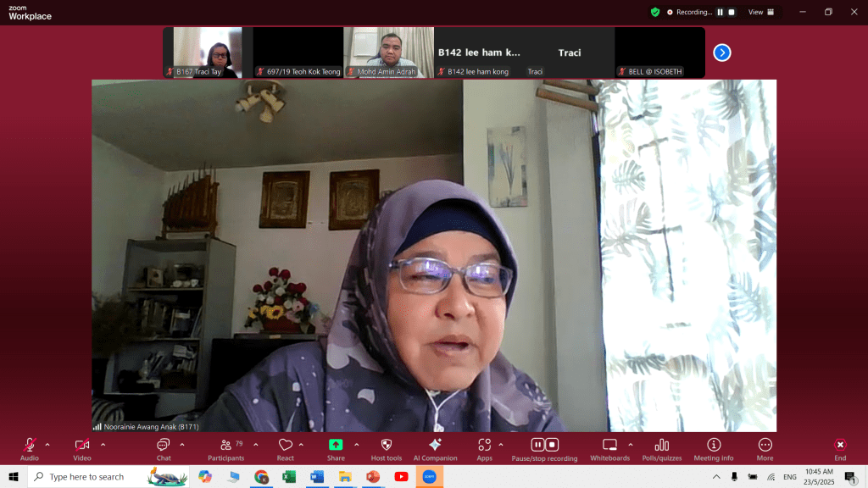This screenshot has width=868, height=488.
Task: Open the Host tools shield icon
Action: (386, 448)
